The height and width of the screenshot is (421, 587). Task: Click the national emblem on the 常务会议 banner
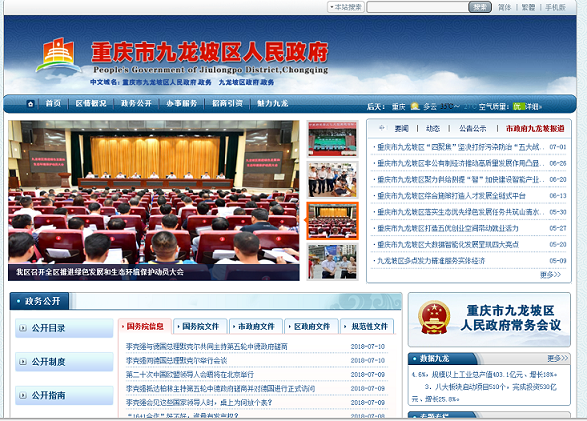coord(434,318)
